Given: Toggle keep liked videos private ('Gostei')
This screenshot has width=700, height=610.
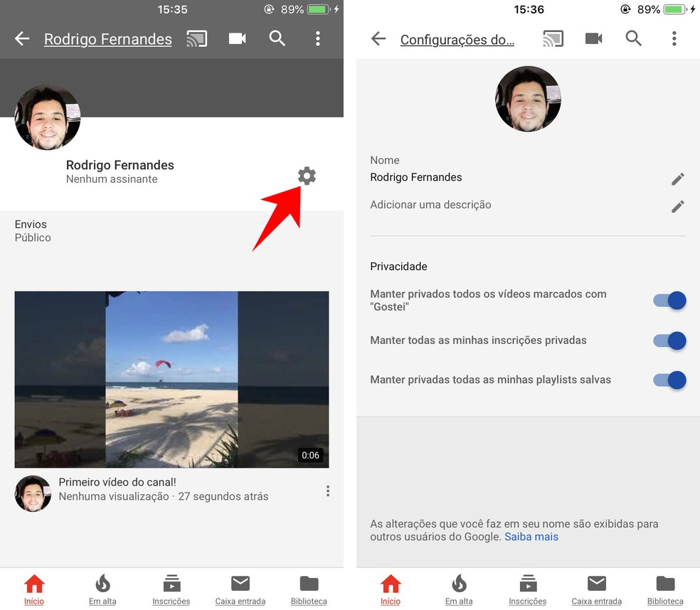Looking at the screenshot, I should tap(669, 300).
